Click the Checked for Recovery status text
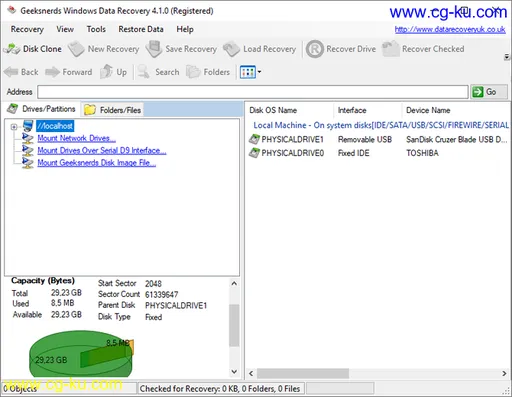 [x=220, y=388]
